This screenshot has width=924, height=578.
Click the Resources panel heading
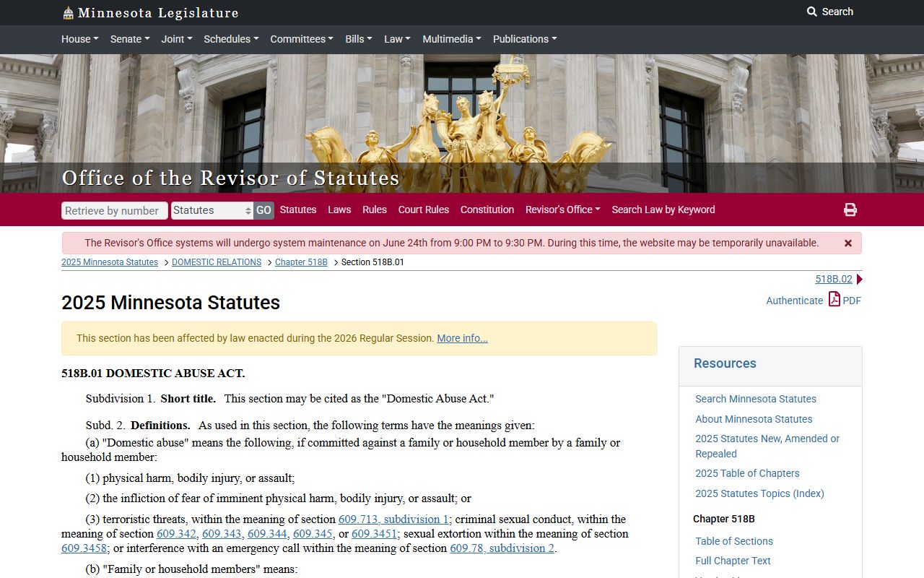725,363
